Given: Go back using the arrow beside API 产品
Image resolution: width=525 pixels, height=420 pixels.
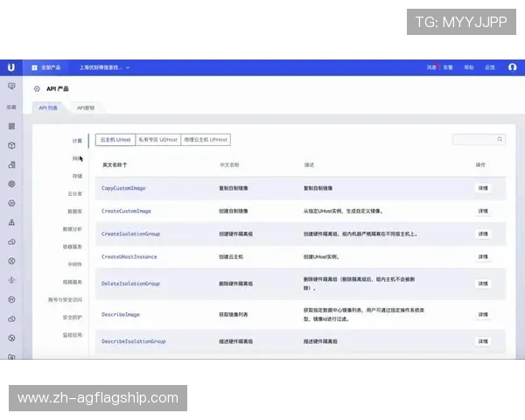Looking at the screenshot, I should 37,88.
